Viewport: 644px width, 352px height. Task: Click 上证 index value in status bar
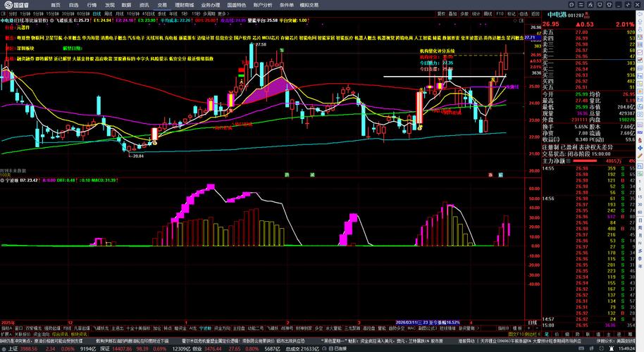[28, 348]
